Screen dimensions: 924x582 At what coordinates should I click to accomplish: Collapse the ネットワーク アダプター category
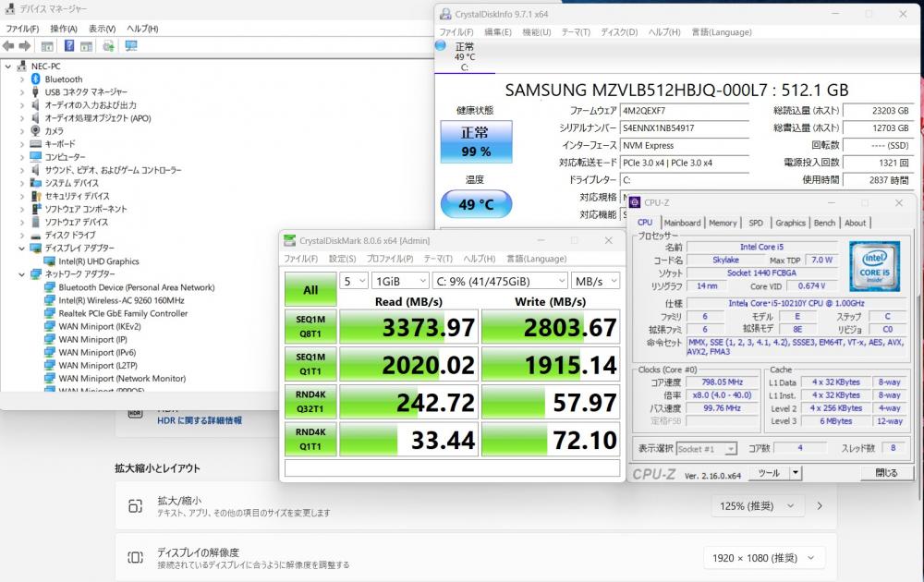tap(22, 274)
